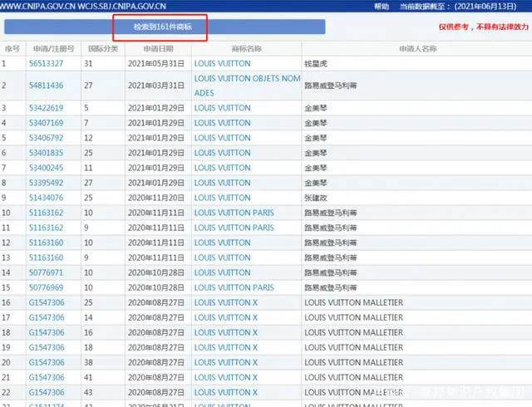532x407 pixels.
Task: Open registration number 53407169
Action: point(47,123)
